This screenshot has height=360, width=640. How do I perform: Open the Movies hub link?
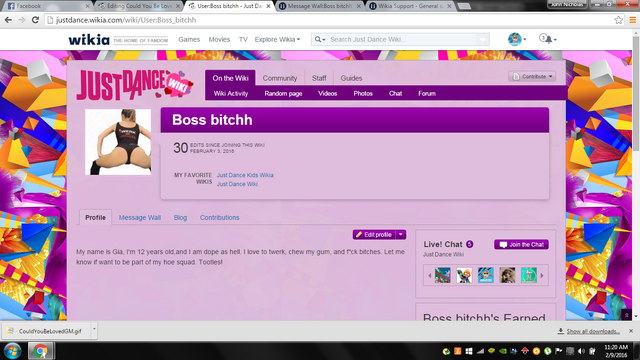[219, 40]
